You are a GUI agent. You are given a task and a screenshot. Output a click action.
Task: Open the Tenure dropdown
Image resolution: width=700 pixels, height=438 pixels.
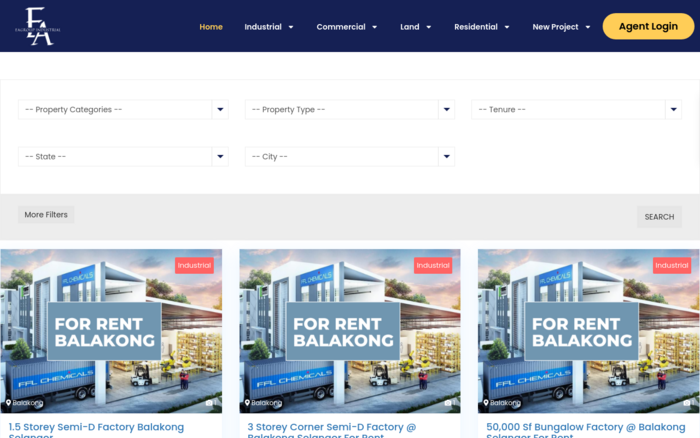[x=576, y=109]
